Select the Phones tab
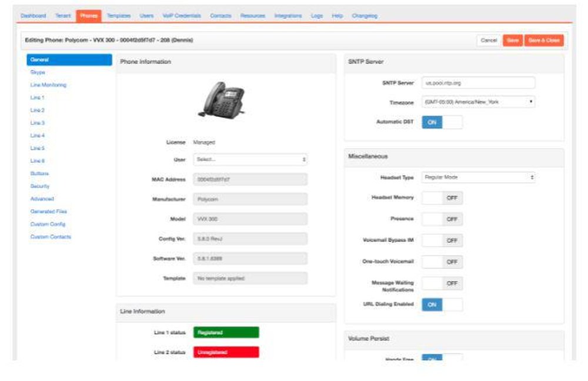The image size is (588, 381). click(89, 16)
